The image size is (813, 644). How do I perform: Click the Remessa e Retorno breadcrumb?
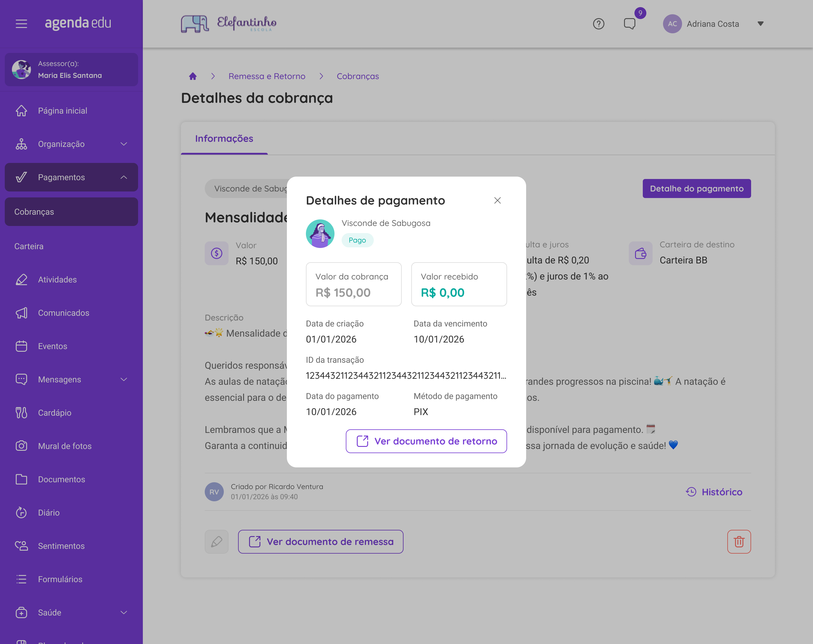[267, 76]
